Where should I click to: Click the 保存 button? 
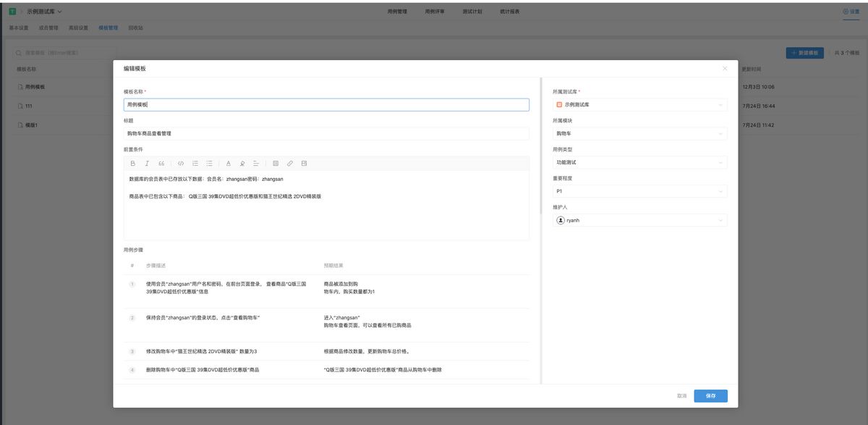tap(710, 396)
